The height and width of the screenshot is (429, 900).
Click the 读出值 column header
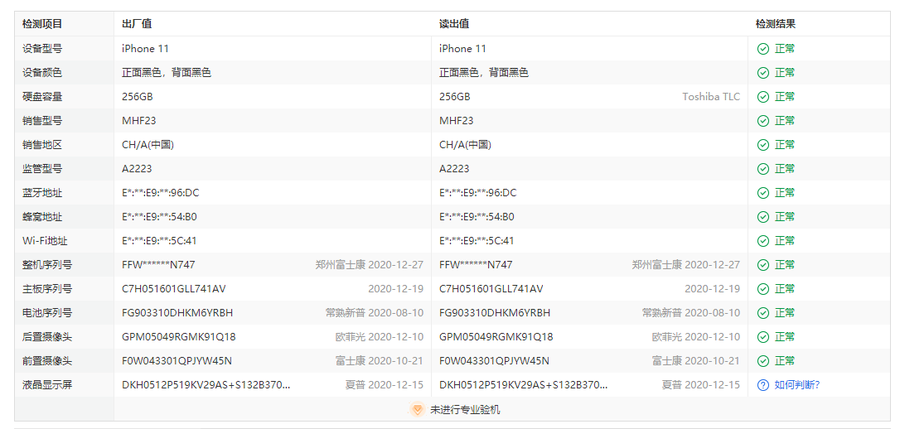tap(454, 24)
